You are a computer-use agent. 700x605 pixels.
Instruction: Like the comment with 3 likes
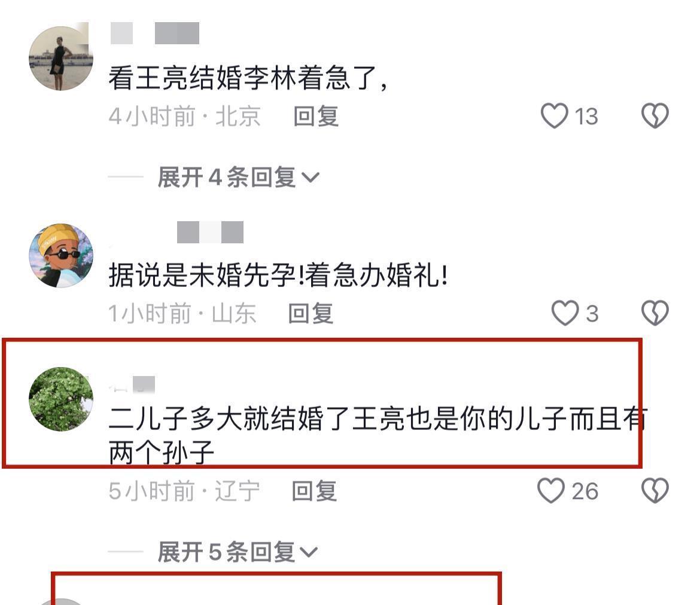click(565, 313)
